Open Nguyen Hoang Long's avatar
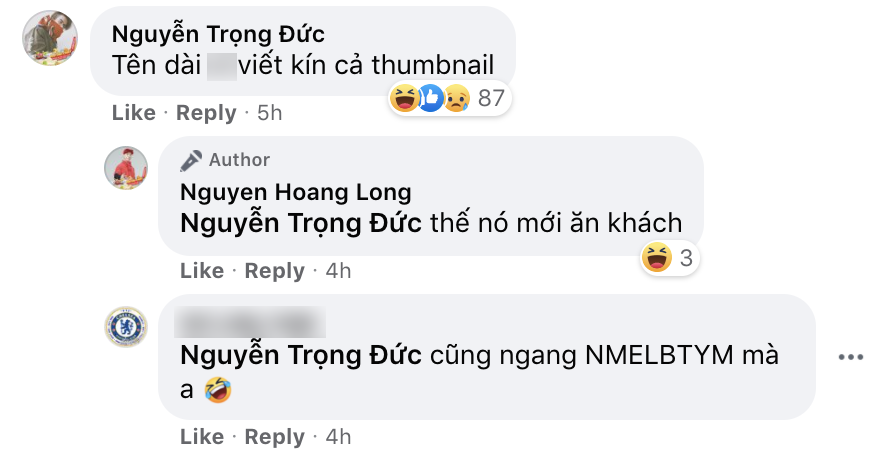This screenshot has width=880, height=456. click(126, 168)
